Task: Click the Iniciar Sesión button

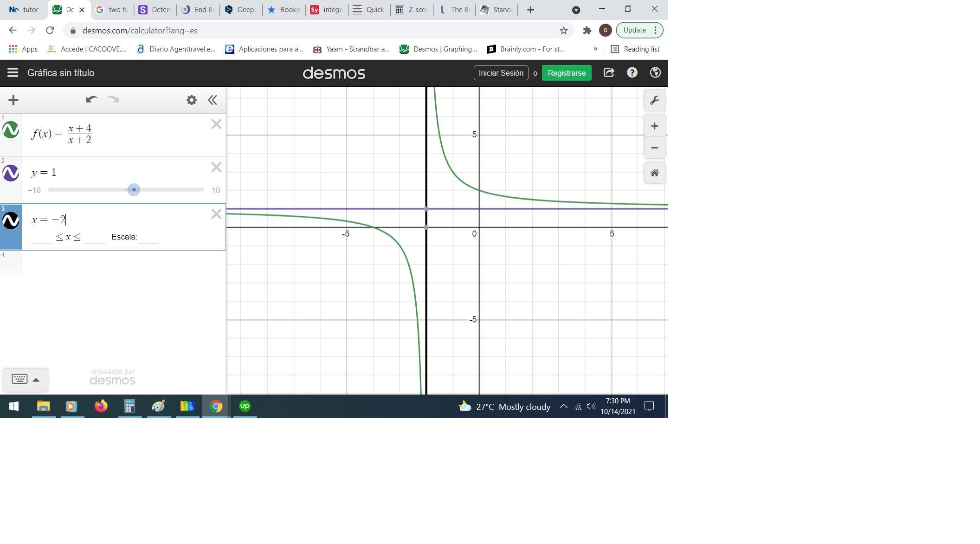Action: click(x=501, y=73)
